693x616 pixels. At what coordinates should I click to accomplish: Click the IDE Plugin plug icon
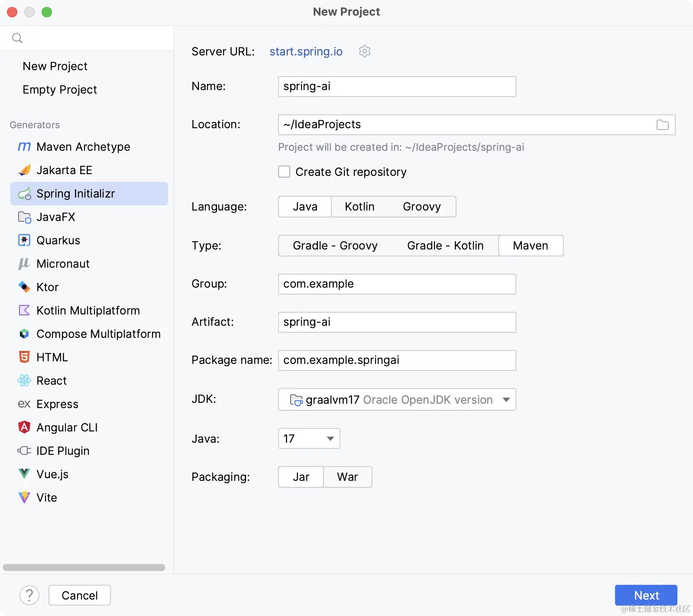click(24, 451)
